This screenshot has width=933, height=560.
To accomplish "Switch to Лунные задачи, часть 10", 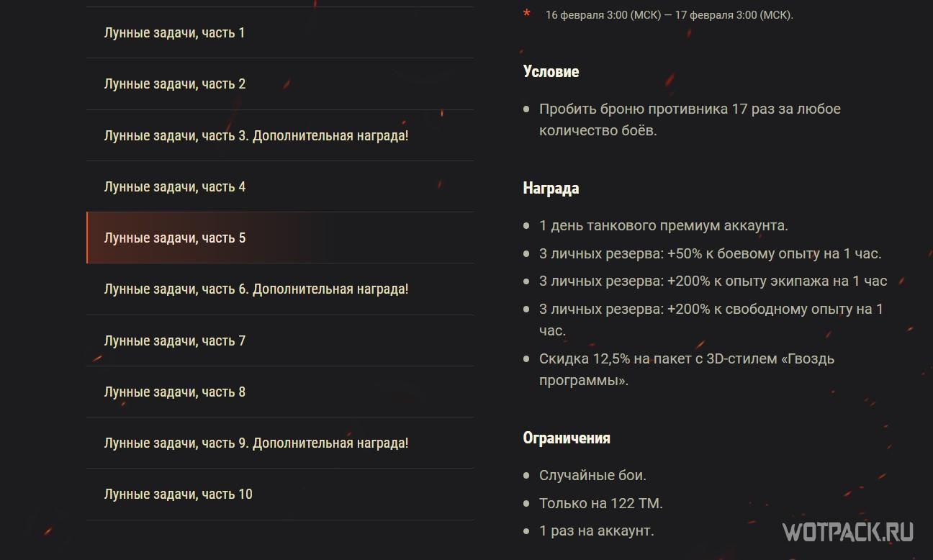I will point(179,494).
